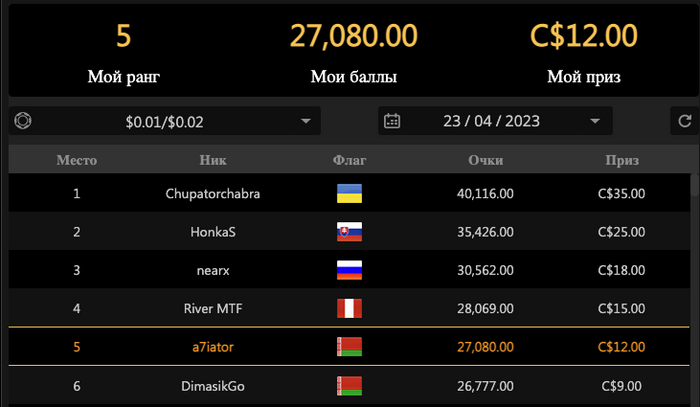Click the nearx player nickname
This screenshot has width=700, height=407.
click(212, 270)
